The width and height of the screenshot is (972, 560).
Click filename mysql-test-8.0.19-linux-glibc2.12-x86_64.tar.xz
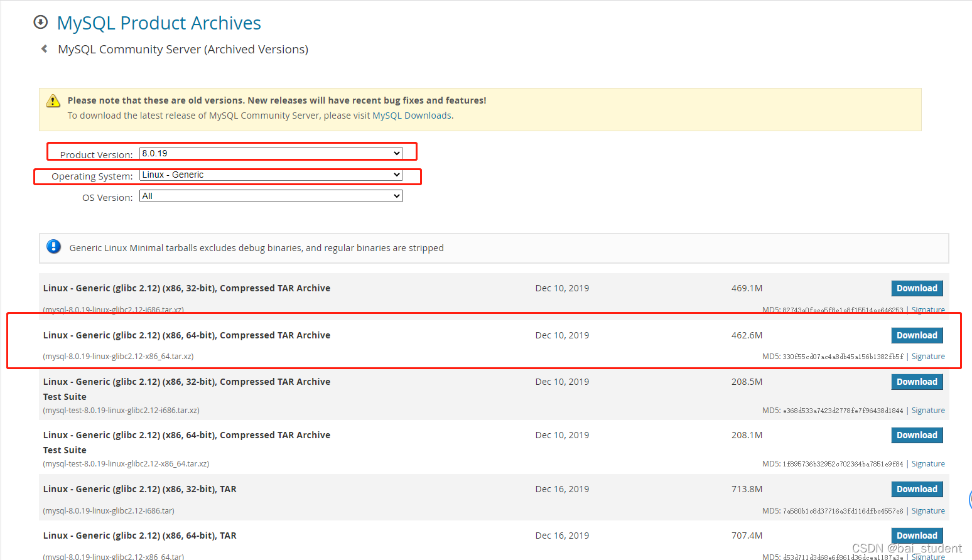click(x=126, y=464)
